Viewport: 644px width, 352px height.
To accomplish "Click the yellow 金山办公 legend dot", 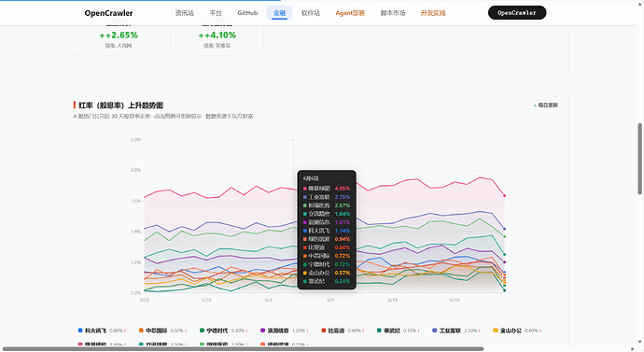I will click(x=496, y=331).
